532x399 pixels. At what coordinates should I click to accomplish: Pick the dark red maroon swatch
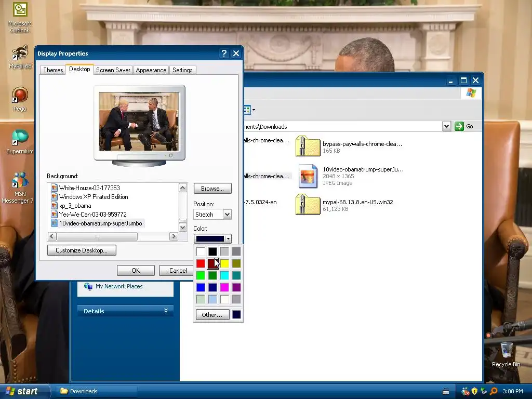212,263
